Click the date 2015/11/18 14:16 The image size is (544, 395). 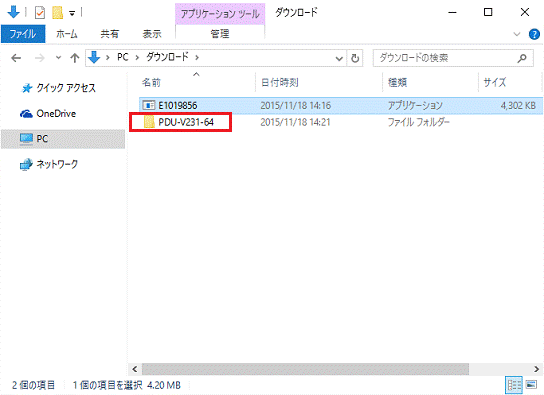point(296,105)
